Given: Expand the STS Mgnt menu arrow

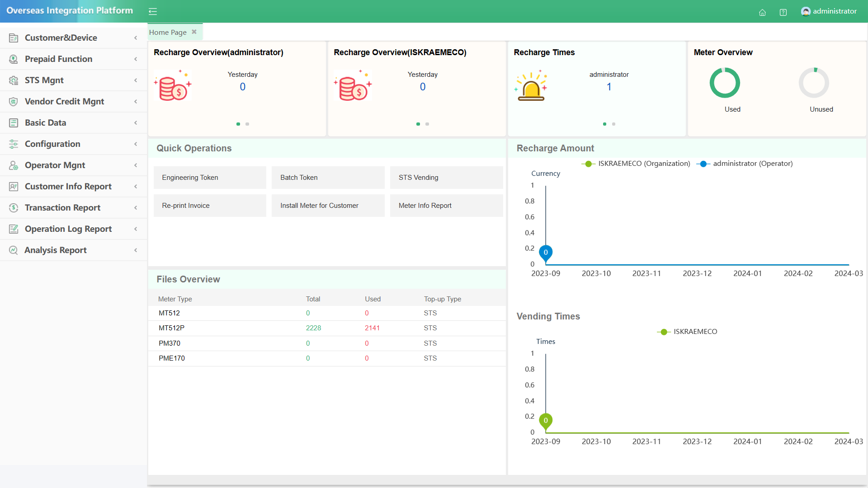Looking at the screenshot, I should click(136, 80).
